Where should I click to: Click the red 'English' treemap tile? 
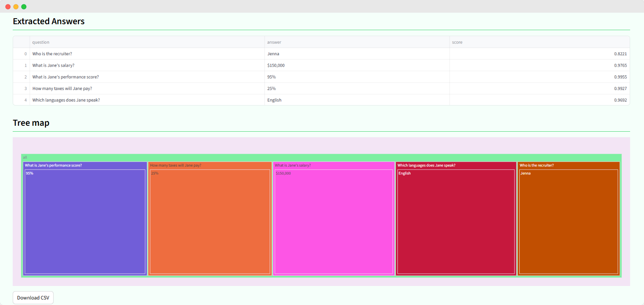tap(456, 222)
